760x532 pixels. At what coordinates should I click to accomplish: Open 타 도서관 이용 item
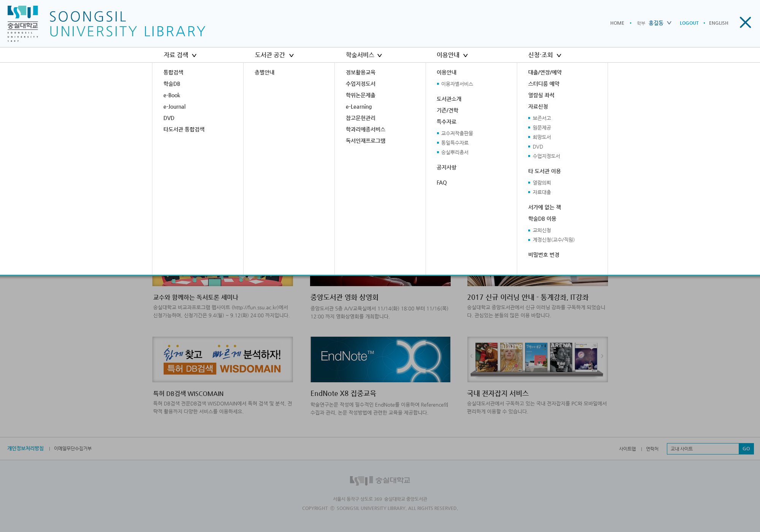tap(544, 171)
